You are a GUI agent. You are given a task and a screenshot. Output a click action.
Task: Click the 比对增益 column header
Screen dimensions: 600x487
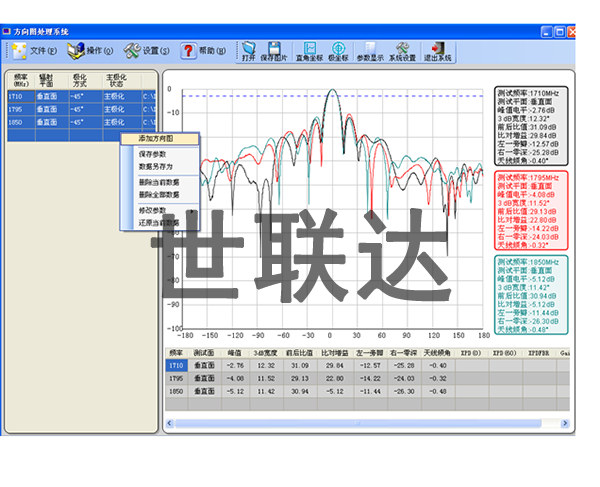[335, 353]
